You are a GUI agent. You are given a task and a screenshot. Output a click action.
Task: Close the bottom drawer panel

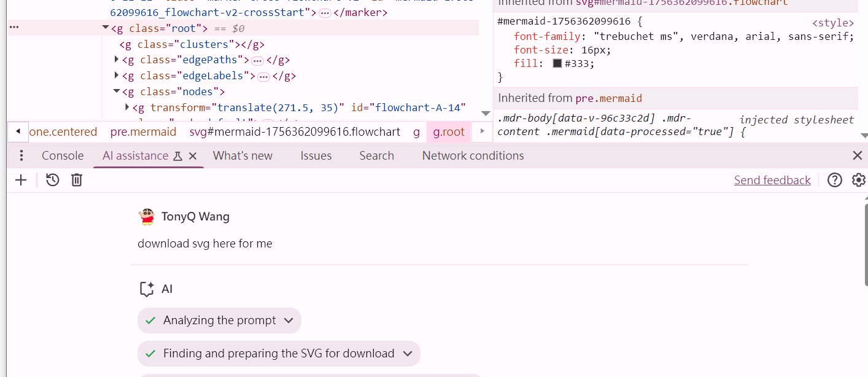[858, 155]
